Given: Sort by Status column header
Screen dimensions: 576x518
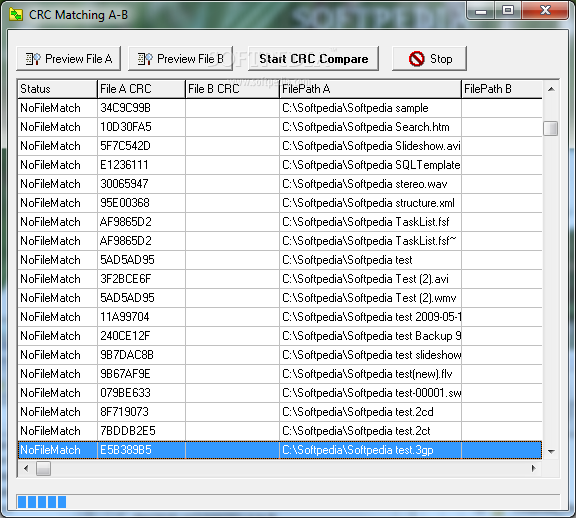Looking at the screenshot, I should [x=57, y=89].
